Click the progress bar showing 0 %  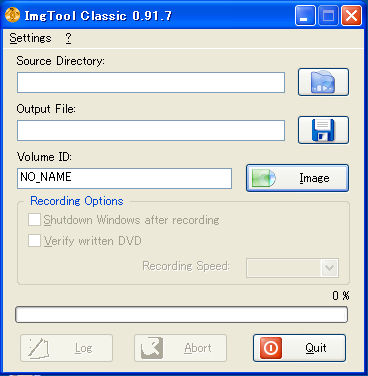pos(182,315)
